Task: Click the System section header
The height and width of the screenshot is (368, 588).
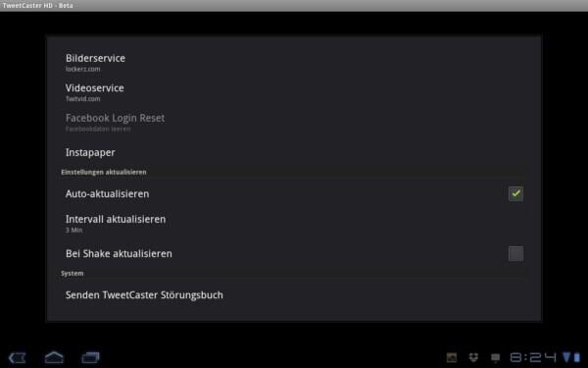Action: (73, 274)
